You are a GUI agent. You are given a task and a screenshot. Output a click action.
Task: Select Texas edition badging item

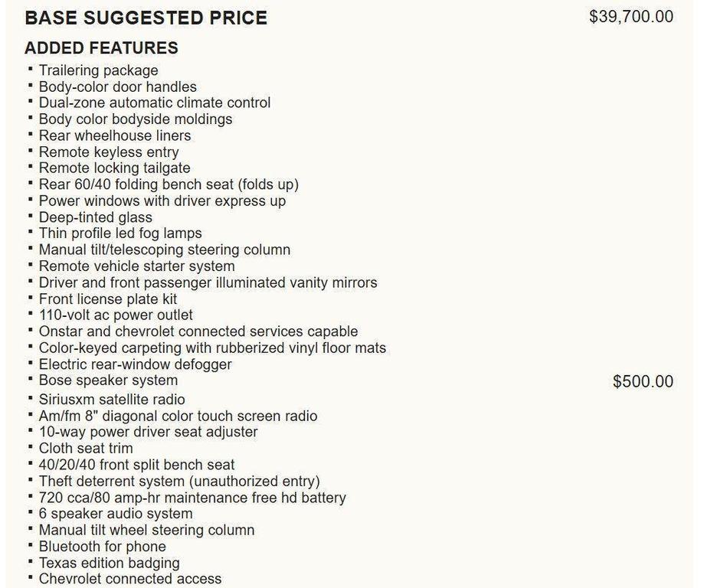(x=109, y=563)
